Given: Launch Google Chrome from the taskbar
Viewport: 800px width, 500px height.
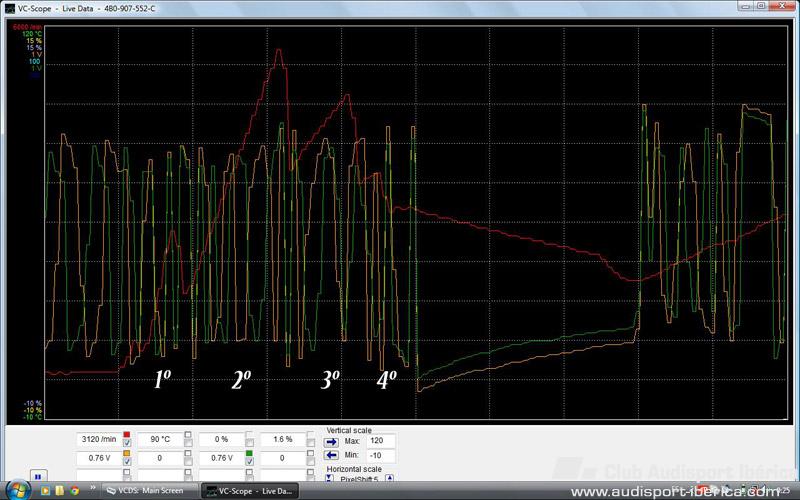Looking at the screenshot, I should tap(74, 491).
